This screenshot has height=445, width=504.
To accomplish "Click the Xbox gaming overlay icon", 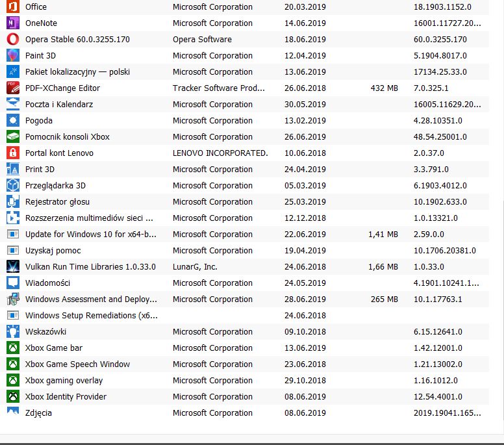I will click(13, 381).
